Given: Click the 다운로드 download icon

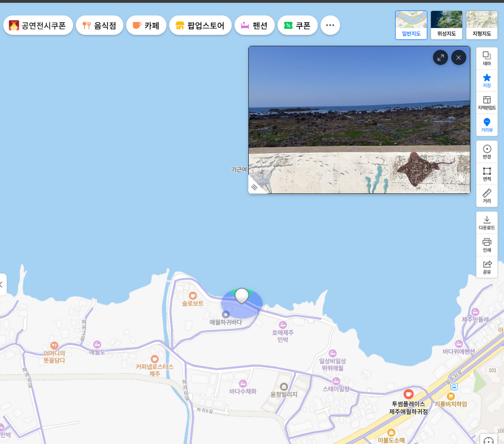Looking at the screenshot, I should [x=487, y=222].
